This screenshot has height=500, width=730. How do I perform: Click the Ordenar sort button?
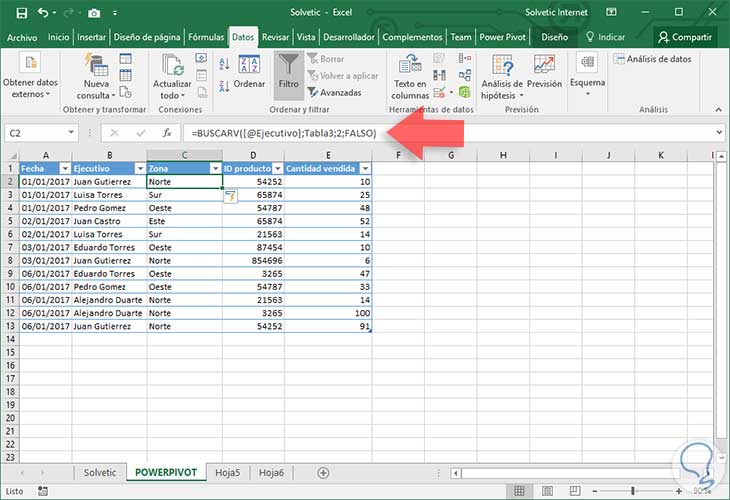pyautogui.click(x=248, y=71)
